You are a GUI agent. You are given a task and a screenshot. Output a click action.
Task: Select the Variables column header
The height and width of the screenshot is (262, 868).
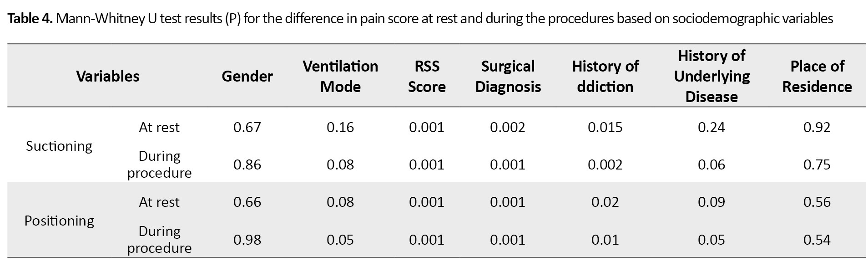[108, 76]
